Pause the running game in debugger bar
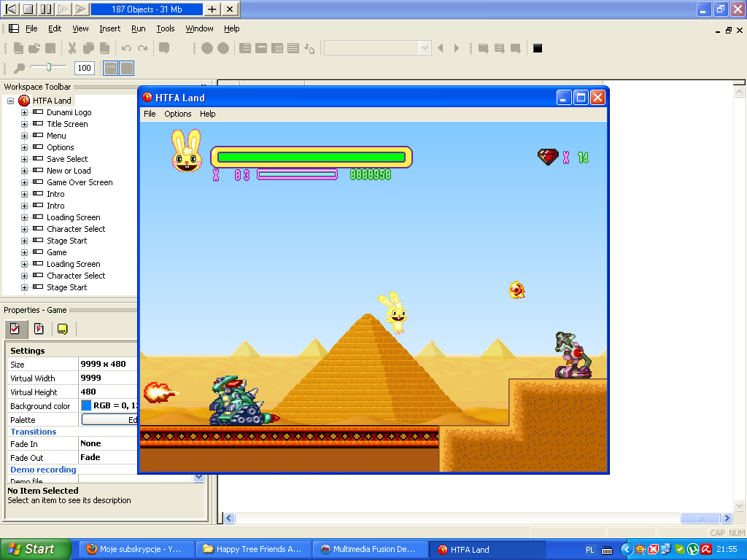The image size is (747, 560). 46,9
